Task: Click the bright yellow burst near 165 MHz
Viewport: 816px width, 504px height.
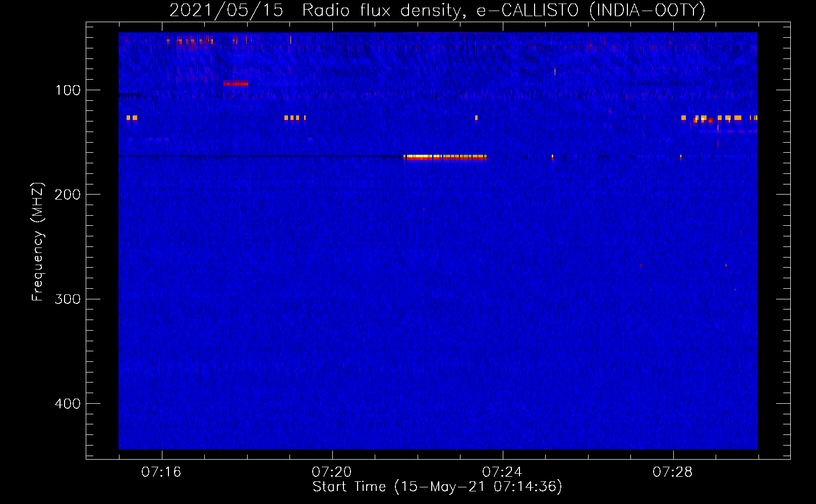Action: (445, 158)
